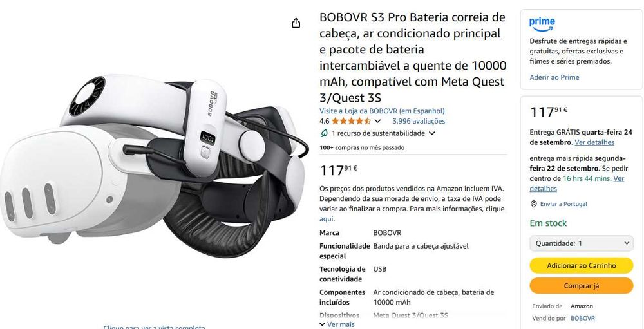Image resolution: width=644 pixels, height=329 pixels.
Task: Click the location pin icon
Action: coord(533,204)
